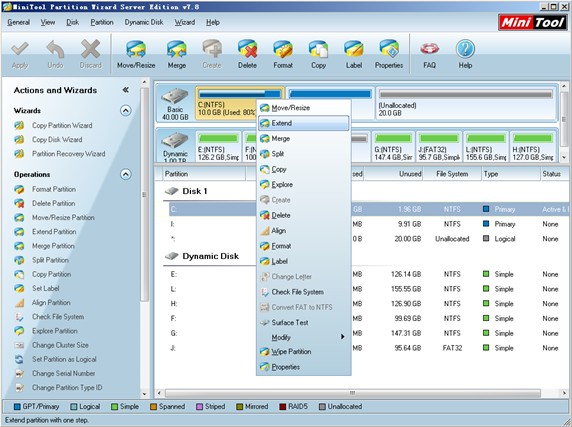The width and height of the screenshot is (572, 427).
Task: Choose Split in the context menu
Action: click(x=304, y=154)
